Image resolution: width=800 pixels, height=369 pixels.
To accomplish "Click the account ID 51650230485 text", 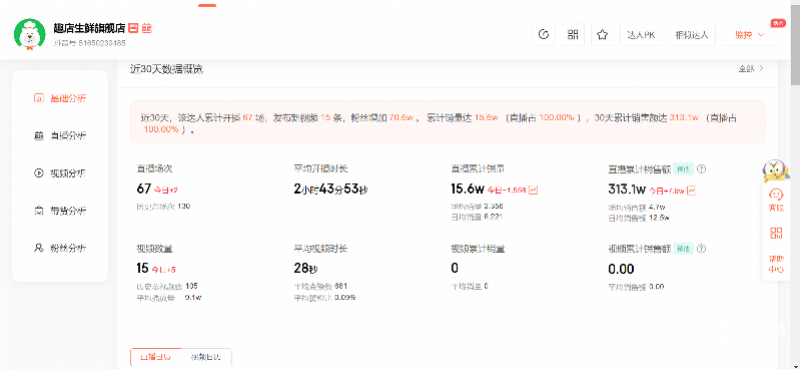I will 102,43.
